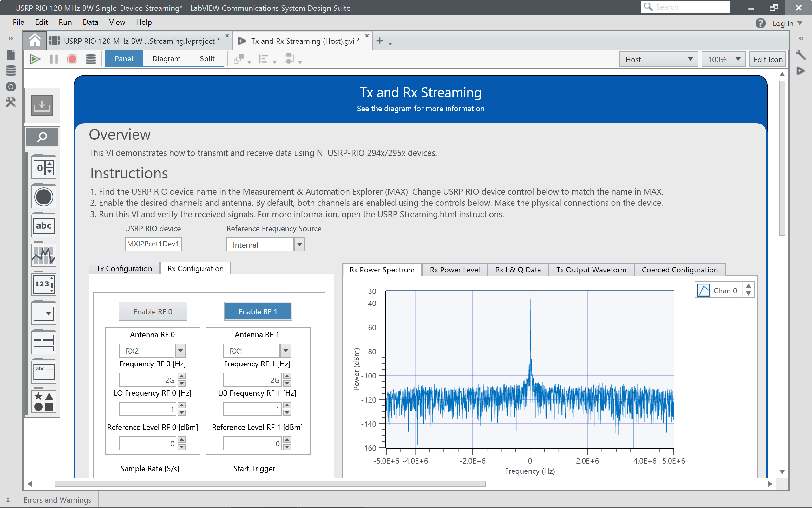Open the Help menu
This screenshot has width=812, height=508.
pyautogui.click(x=144, y=22)
